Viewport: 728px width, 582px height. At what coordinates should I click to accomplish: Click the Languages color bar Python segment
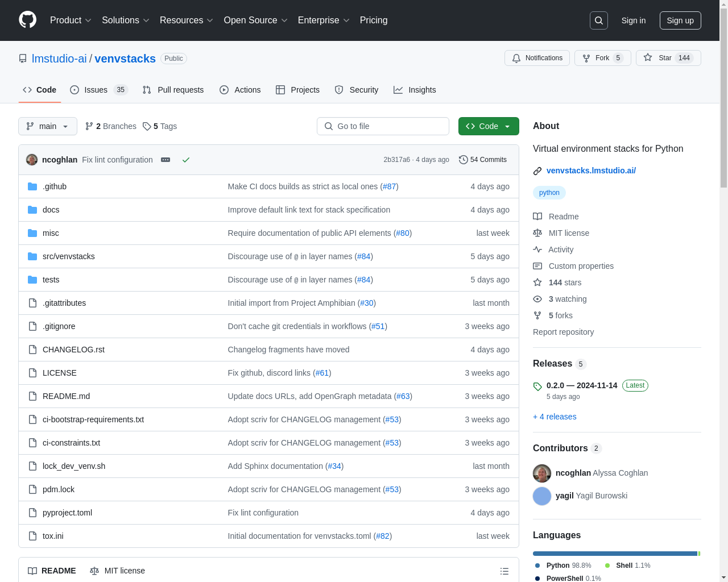(615, 554)
